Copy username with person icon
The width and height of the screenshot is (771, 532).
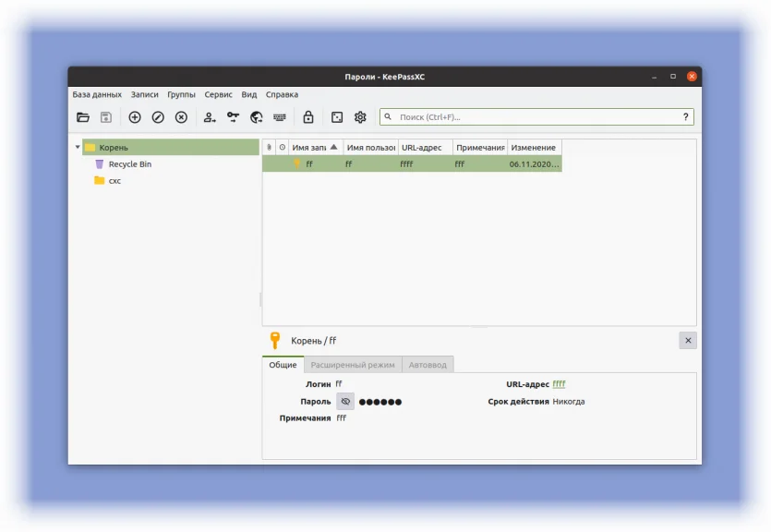[210, 117]
